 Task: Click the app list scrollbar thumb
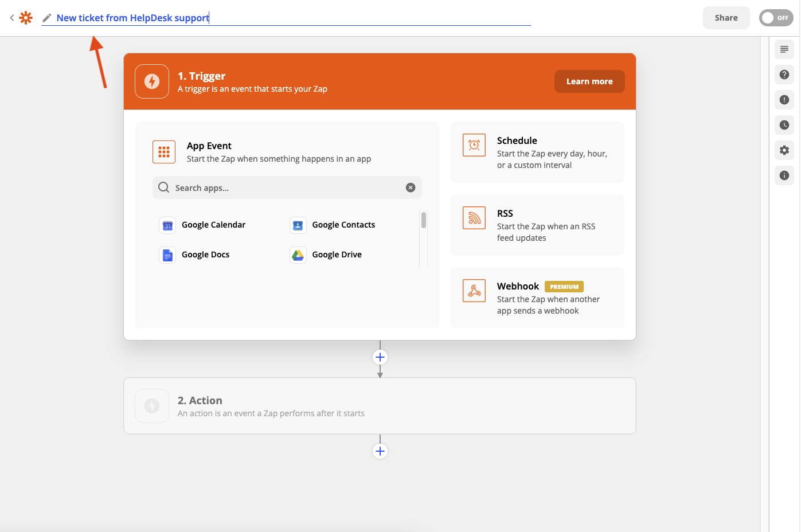tap(424, 220)
